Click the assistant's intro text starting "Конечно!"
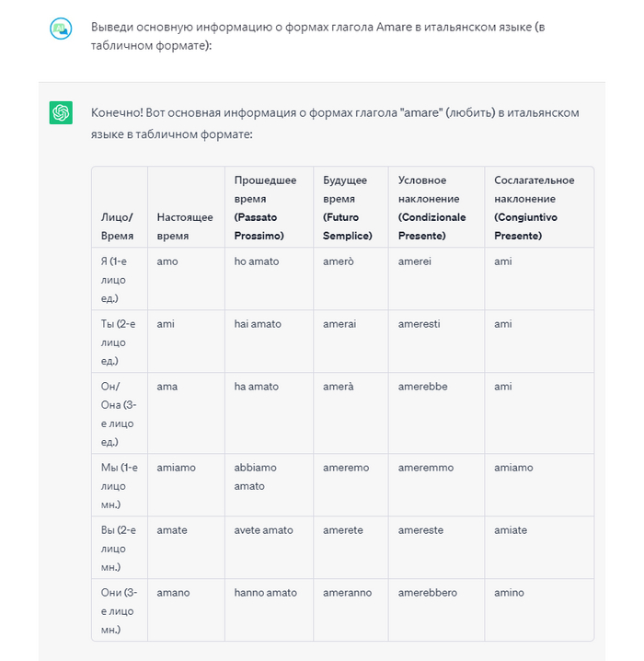 click(x=334, y=122)
